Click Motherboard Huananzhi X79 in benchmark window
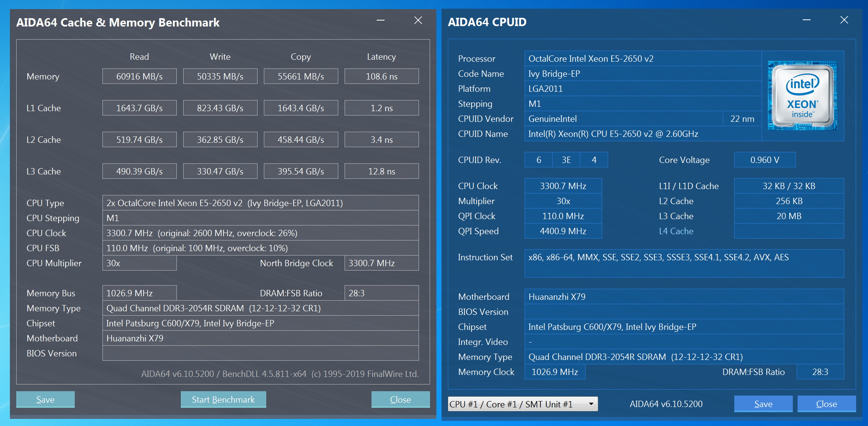Image resolution: width=868 pixels, height=426 pixels. (x=261, y=338)
